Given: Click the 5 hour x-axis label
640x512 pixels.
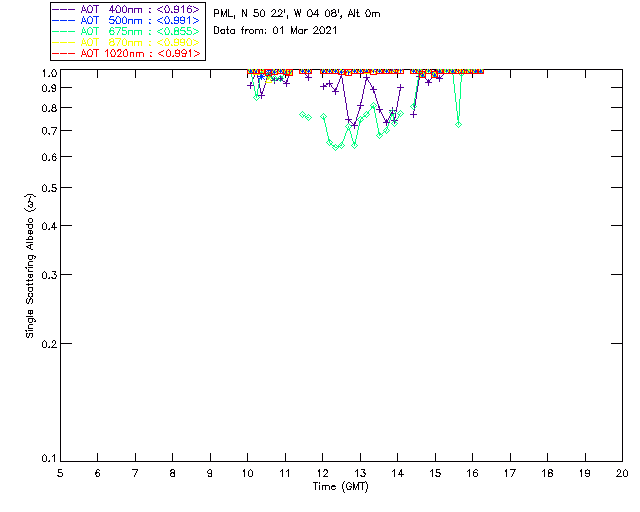Looking at the screenshot, I should (x=60, y=473).
